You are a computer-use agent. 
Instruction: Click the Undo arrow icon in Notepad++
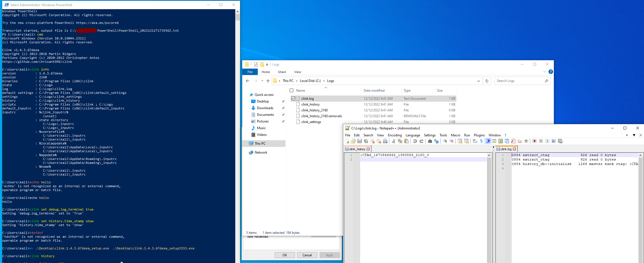coord(415,141)
